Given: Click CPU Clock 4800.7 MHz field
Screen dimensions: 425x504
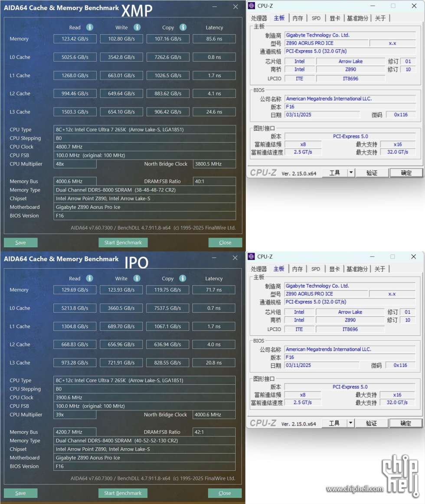Looking at the screenshot, I should coord(145,147).
